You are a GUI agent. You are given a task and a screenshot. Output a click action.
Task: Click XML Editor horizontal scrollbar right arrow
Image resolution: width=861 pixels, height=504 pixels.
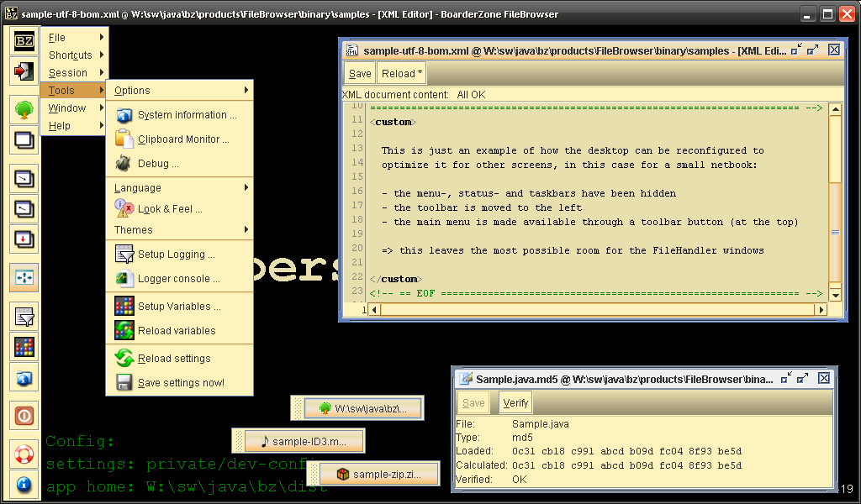(821, 310)
